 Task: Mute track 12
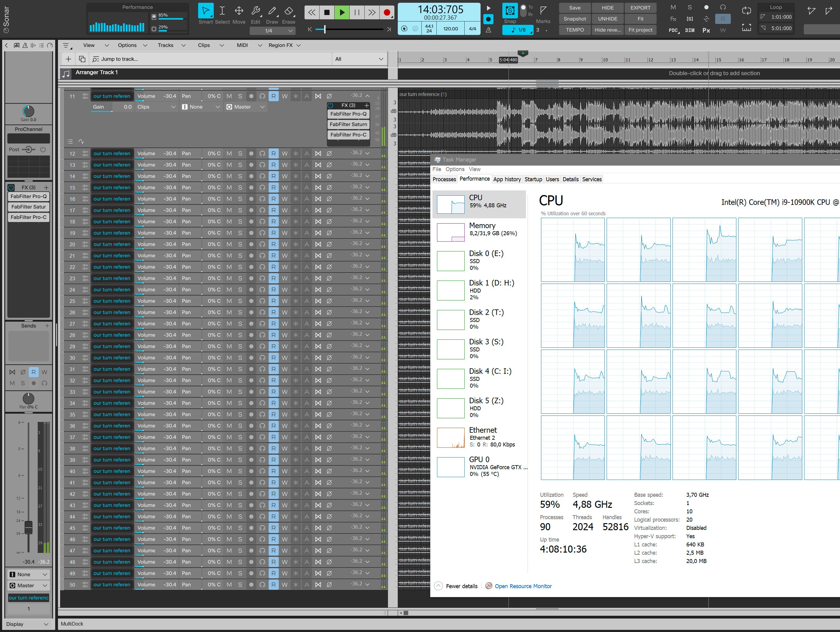(229, 153)
